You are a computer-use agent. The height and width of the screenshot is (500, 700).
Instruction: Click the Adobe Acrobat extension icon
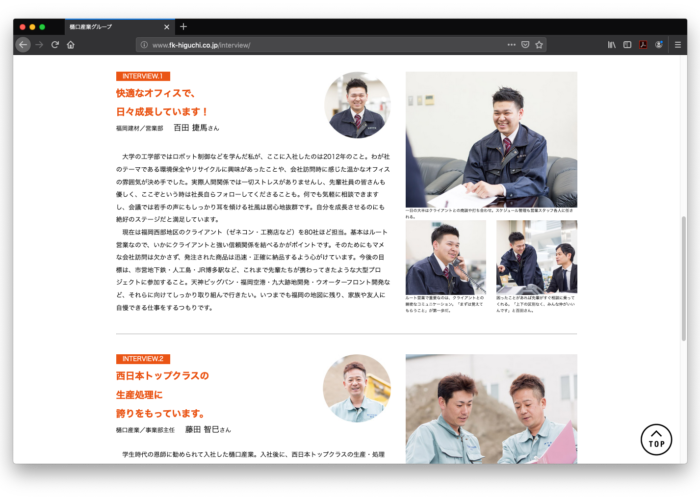(x=644, y=45)
